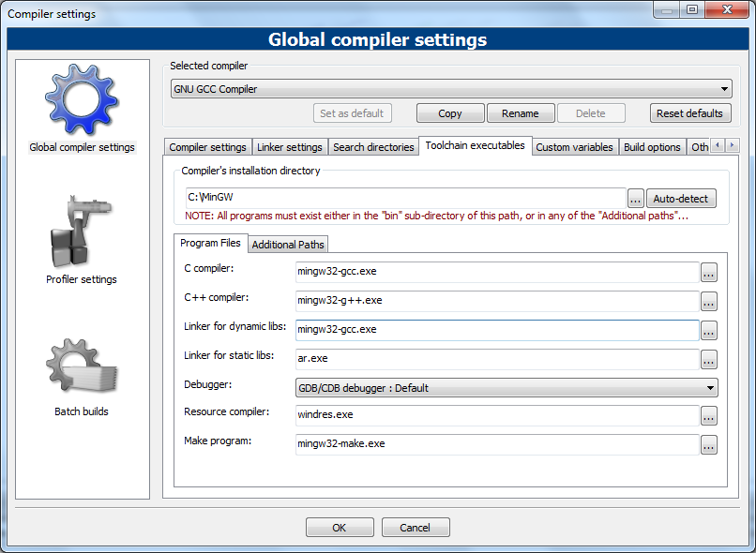756x553 pixels.
Task: Browse for the resource compiler executable
Action: 708,416
